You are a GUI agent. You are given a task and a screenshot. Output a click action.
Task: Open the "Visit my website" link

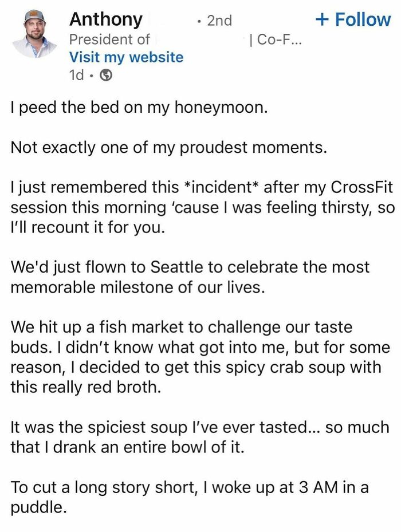coord(125,57)
